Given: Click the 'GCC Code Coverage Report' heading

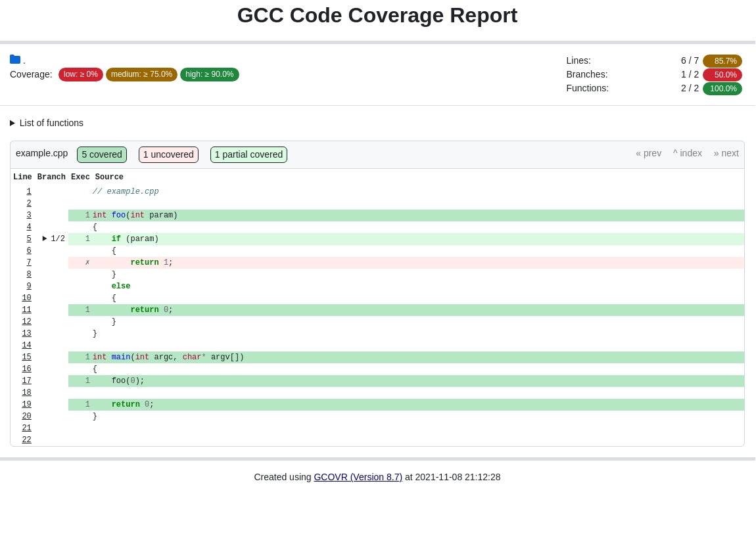Looking at the screenshot, I should coord(377,15).
